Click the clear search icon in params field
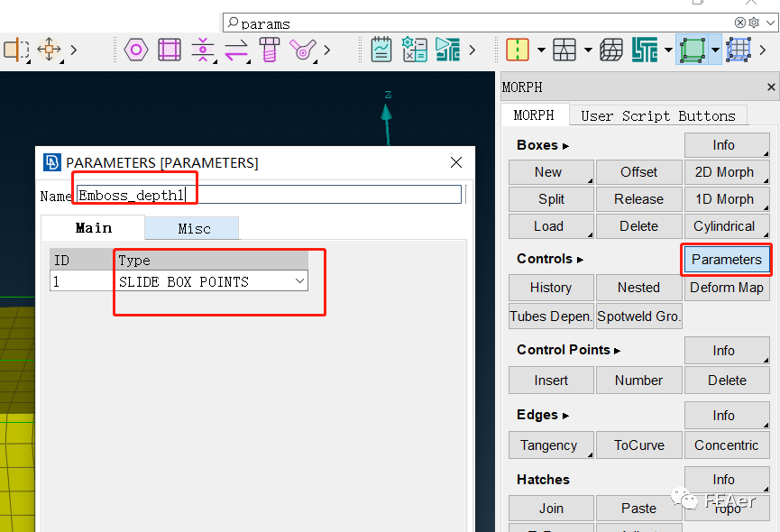 click(x=739, y=23)
